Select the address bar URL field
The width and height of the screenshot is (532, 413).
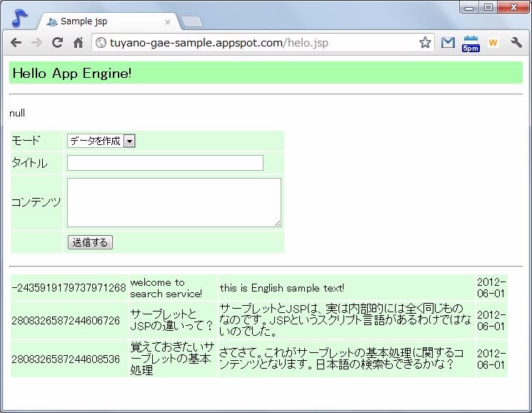257,43
